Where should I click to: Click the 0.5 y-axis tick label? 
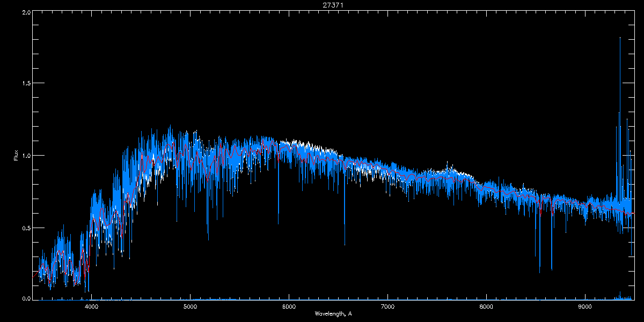[26, 228]
